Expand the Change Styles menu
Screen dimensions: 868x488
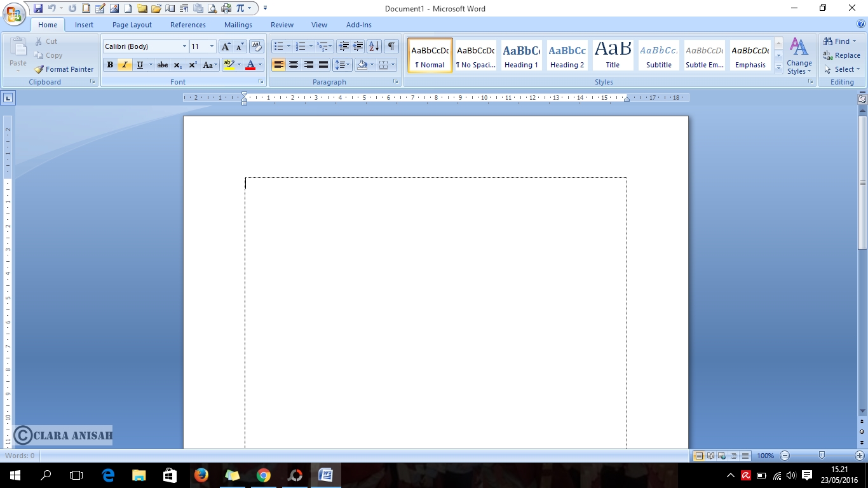799,57
